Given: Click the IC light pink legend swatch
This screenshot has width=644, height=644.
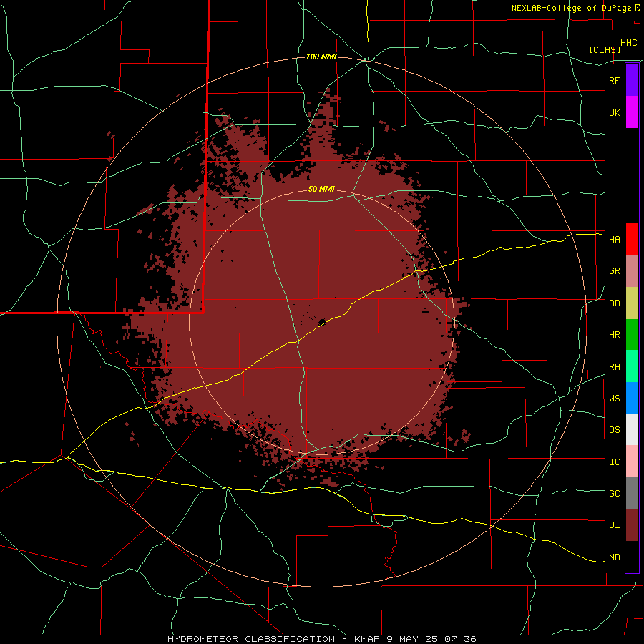Looking at the screenshot, I should click(632, 462).
